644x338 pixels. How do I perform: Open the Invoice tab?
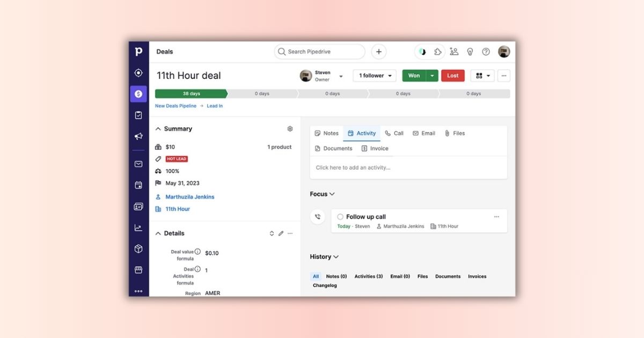click(x=375, y=149)
